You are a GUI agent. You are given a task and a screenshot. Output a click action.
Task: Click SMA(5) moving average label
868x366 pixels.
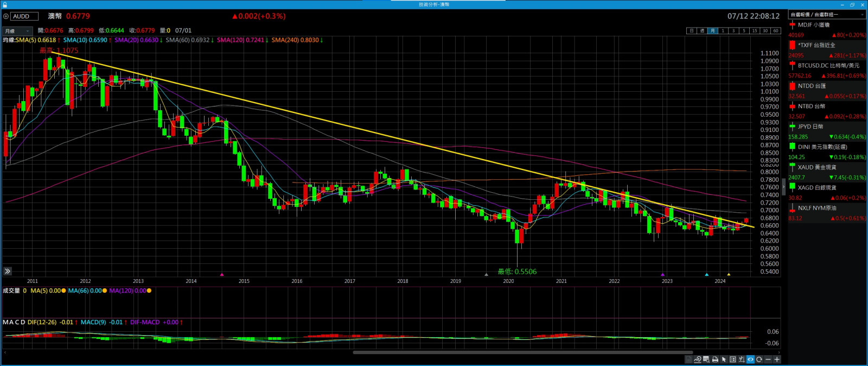point(36,40)
